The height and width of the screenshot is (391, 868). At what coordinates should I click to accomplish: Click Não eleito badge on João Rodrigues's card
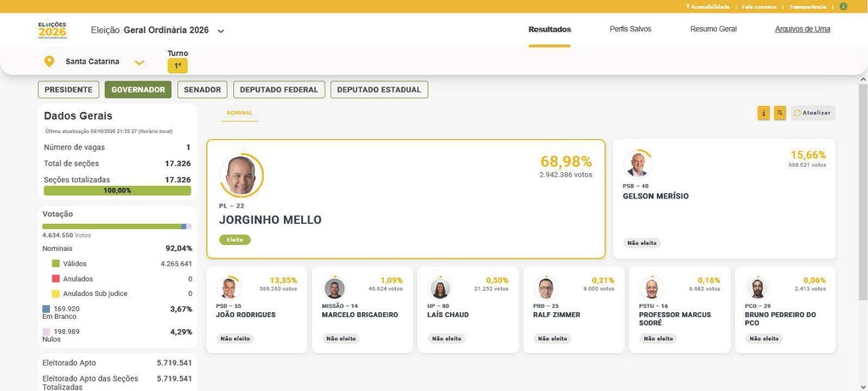pyautogui.click(x=235, y=338)
